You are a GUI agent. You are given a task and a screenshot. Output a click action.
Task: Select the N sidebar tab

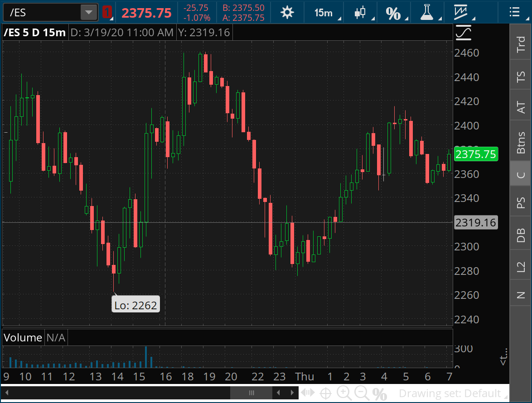click(521, 294)
